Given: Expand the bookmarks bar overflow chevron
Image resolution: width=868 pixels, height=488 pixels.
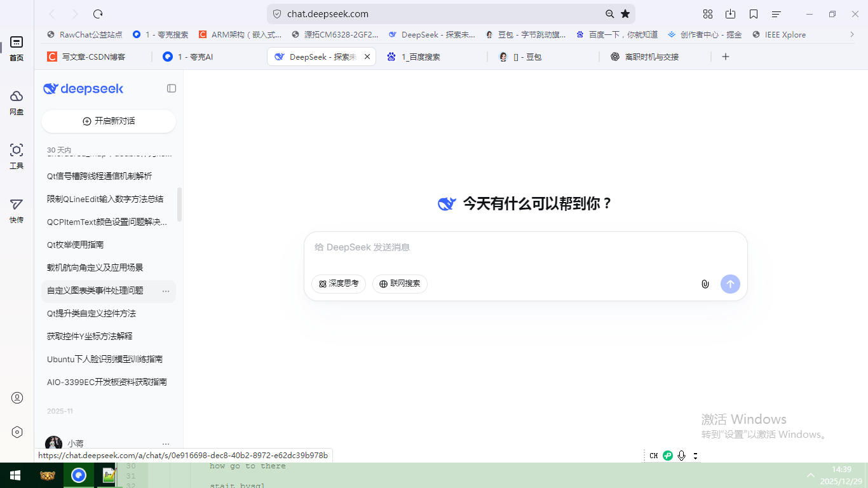Looking at the screenshot, I should click(x=852, y=35).
